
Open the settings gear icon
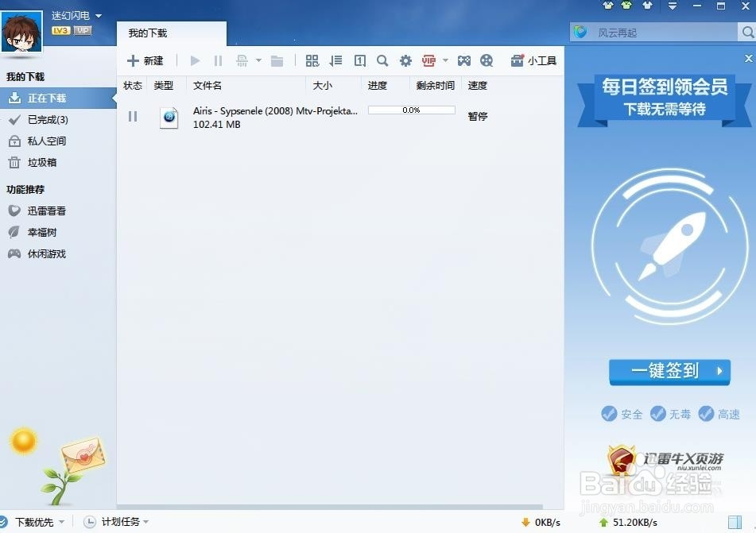tap(405, 60)
